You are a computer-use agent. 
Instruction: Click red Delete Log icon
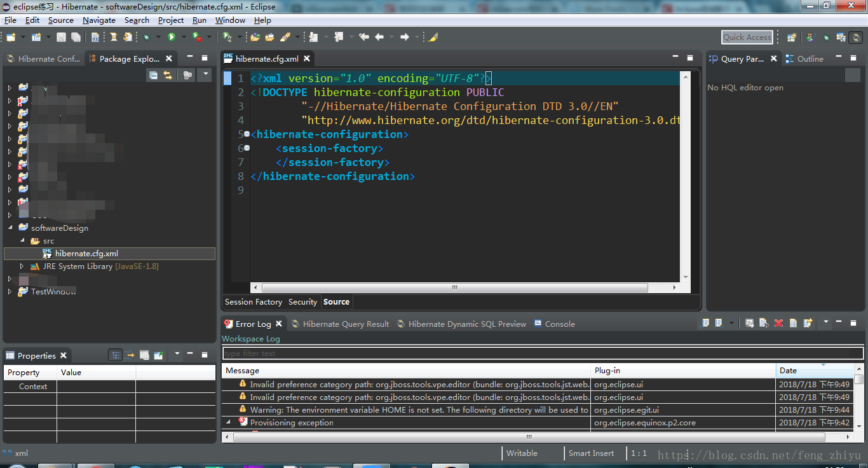778,323
